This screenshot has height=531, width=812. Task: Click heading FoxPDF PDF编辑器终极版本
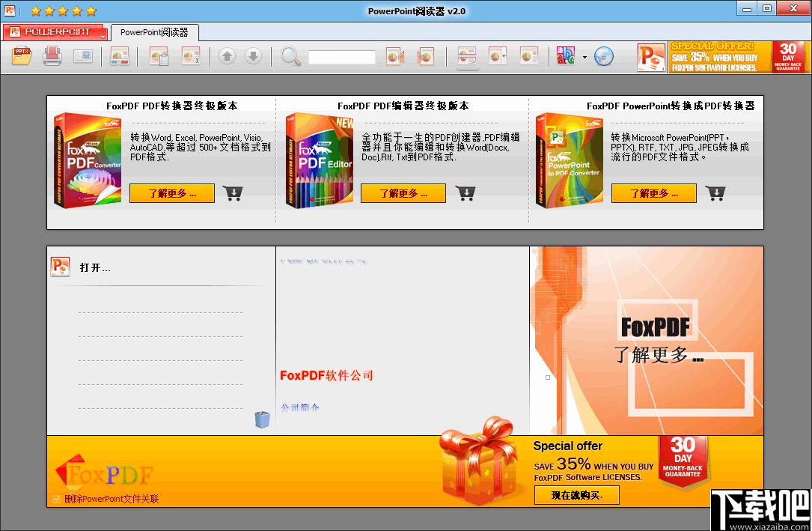[403, 106]
